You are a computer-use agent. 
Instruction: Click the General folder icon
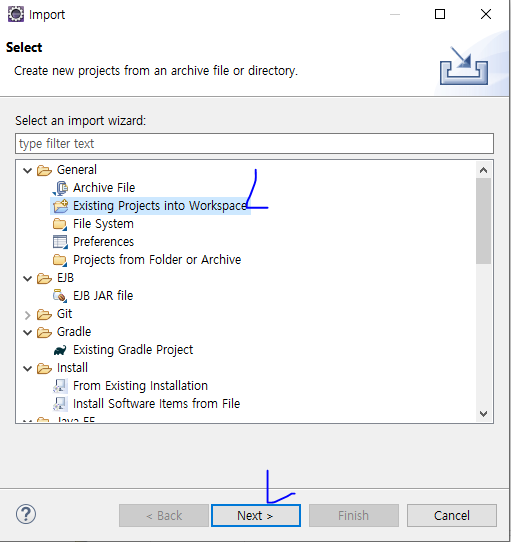tap(44, 170)
